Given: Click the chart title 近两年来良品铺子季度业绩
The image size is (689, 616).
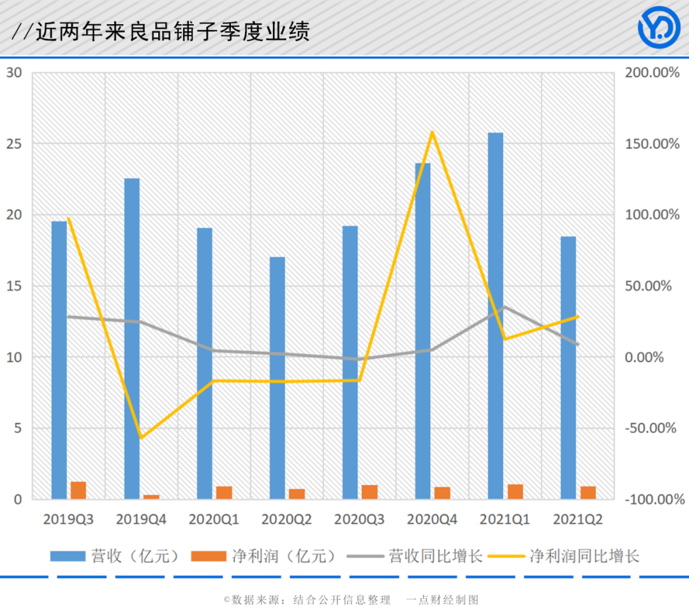Looking at the screenshot, I should pos(172,32).
